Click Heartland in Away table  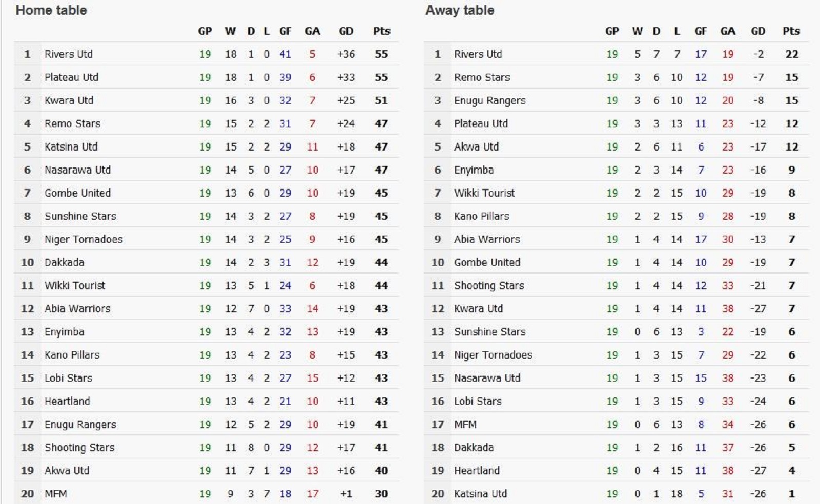pos(477,471)
